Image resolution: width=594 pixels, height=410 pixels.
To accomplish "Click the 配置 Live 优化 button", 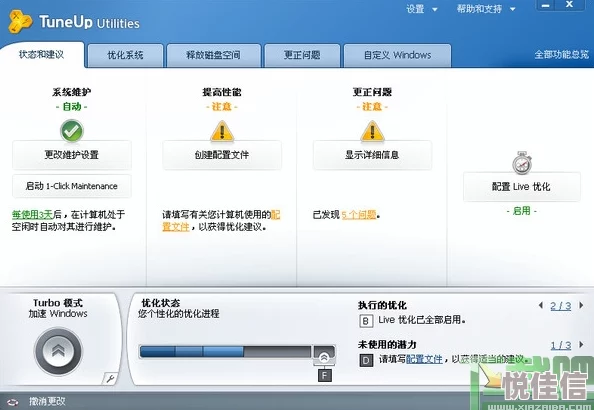I will point(522,187).
